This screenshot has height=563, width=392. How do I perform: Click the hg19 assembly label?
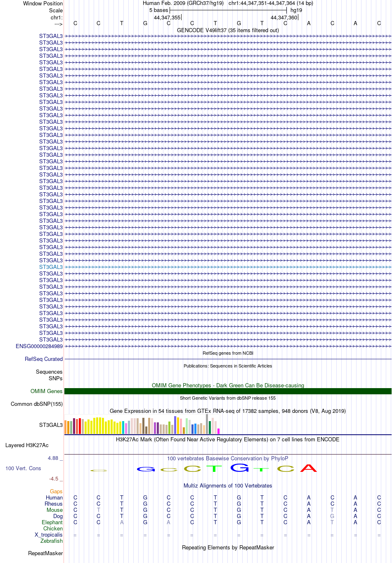[296, 10]
